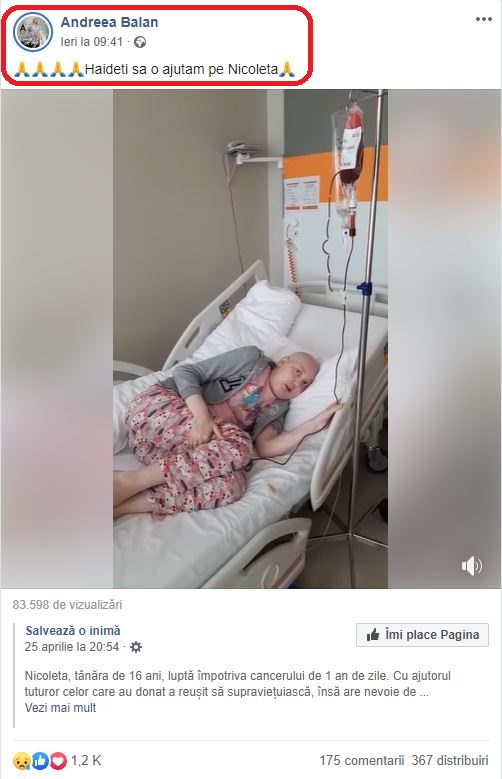
Task: Click the "Ieri la 09:41" timestamp
Action: point(91,42)
